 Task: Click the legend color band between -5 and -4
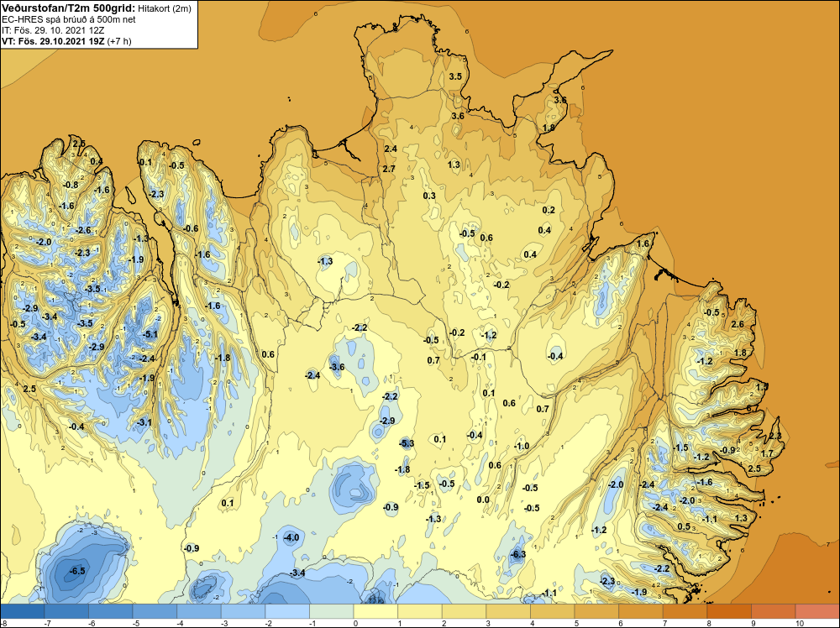(155, 611)
